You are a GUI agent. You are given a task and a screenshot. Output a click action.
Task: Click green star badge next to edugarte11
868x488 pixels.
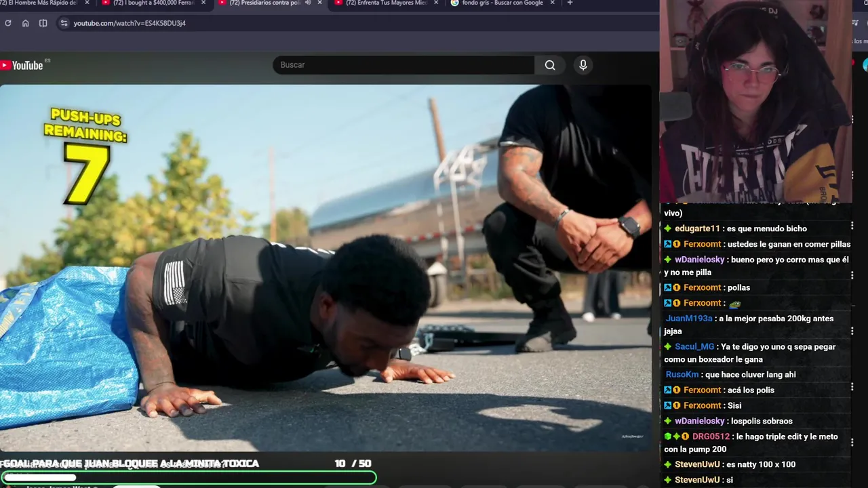tap(668, 229)
